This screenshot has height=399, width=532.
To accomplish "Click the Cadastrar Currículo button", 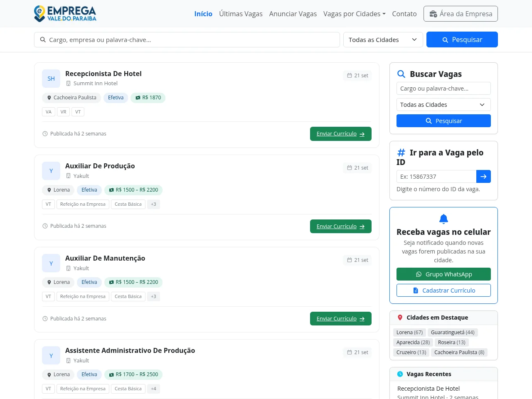I will click(x=443, y=291).
